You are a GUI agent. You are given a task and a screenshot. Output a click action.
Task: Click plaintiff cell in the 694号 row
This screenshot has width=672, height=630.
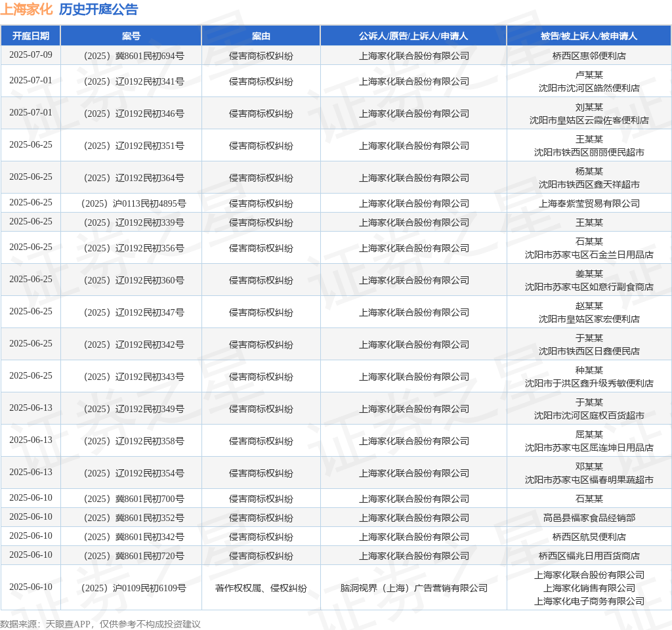coord(413,56)
